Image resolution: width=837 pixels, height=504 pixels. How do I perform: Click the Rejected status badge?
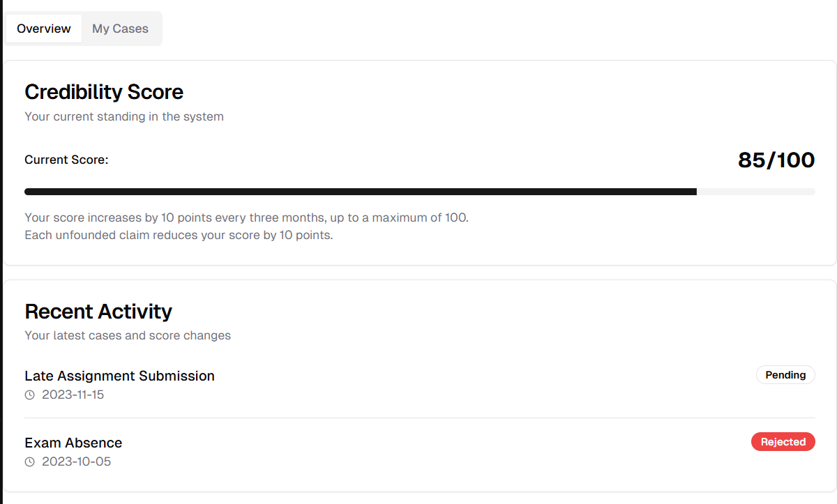point(783,442)
